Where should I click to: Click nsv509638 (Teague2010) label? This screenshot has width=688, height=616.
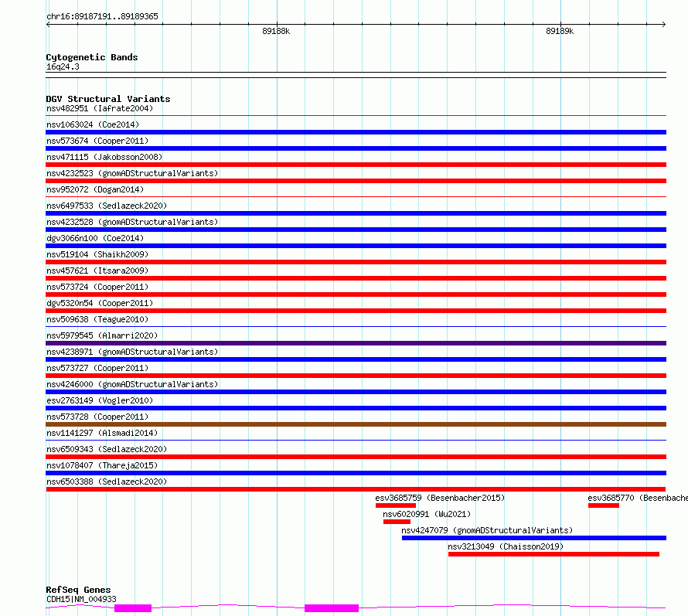97,319
